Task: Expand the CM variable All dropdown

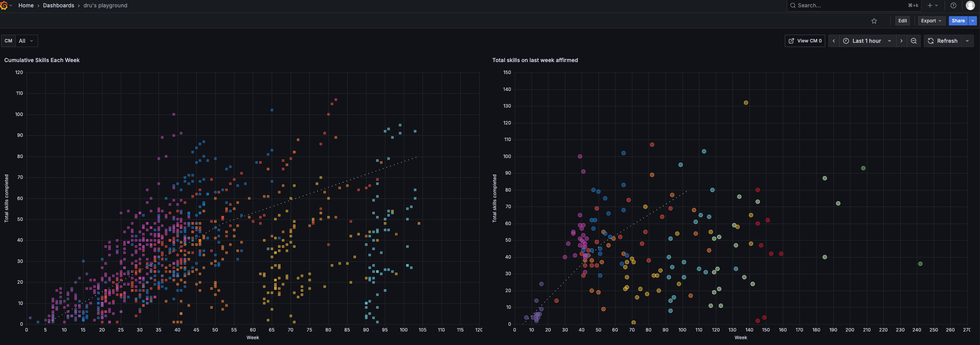Action: 26,41
